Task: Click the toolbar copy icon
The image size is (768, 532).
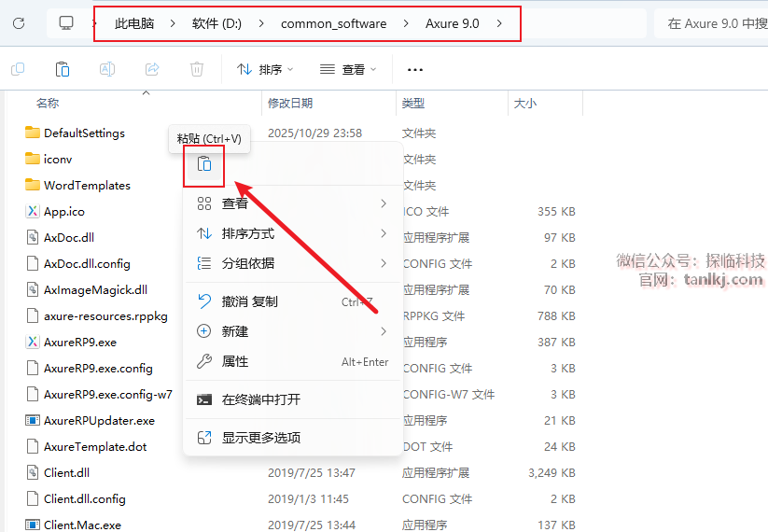Action: tap(18, 69)
